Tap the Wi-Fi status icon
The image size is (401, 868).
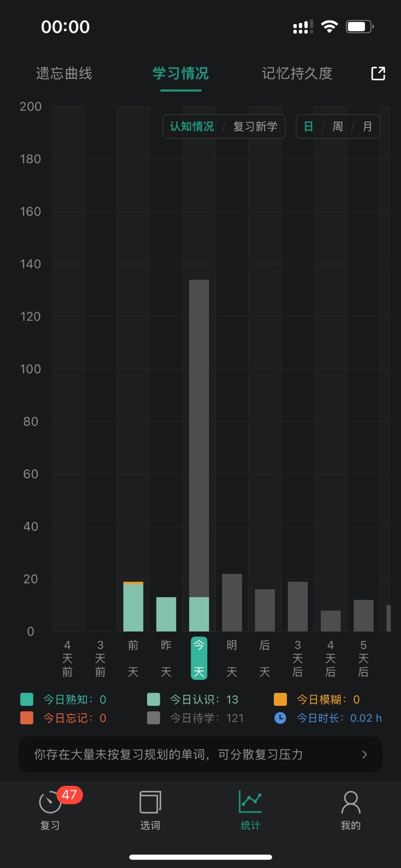point(329,27)
